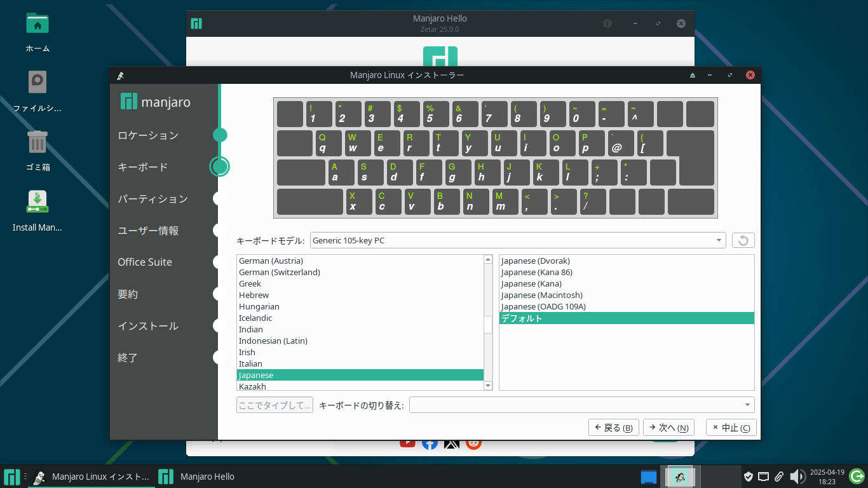Choose the Japanese (Dvorak) variant

click(627, 261)
